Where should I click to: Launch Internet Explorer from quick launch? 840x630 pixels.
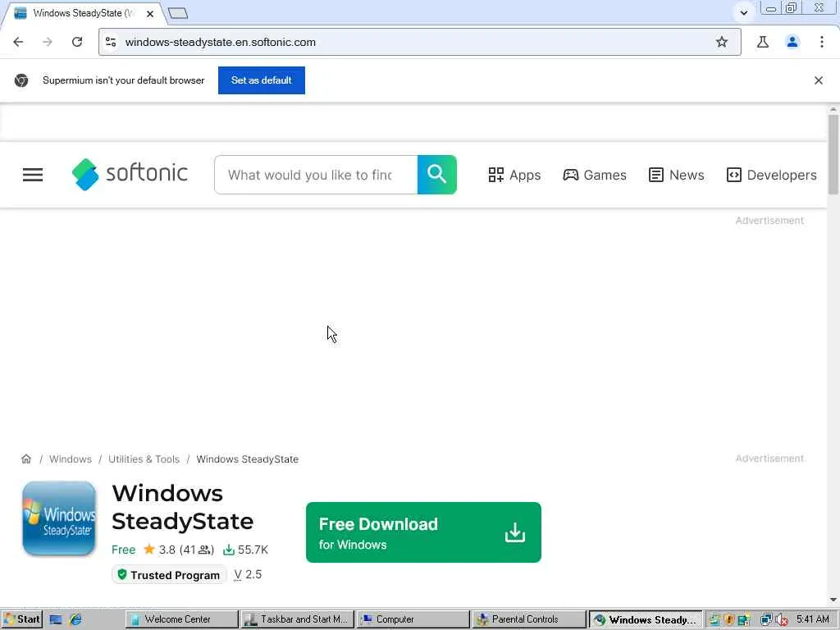(x=75, y=619)
